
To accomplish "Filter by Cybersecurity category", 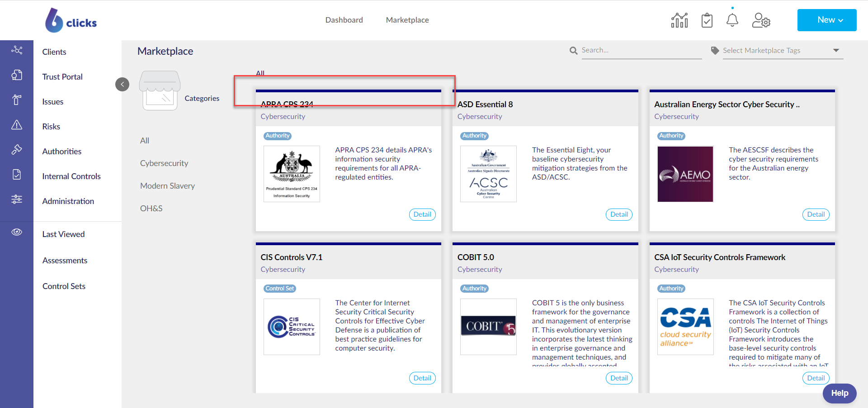I will tap(164, 163).
